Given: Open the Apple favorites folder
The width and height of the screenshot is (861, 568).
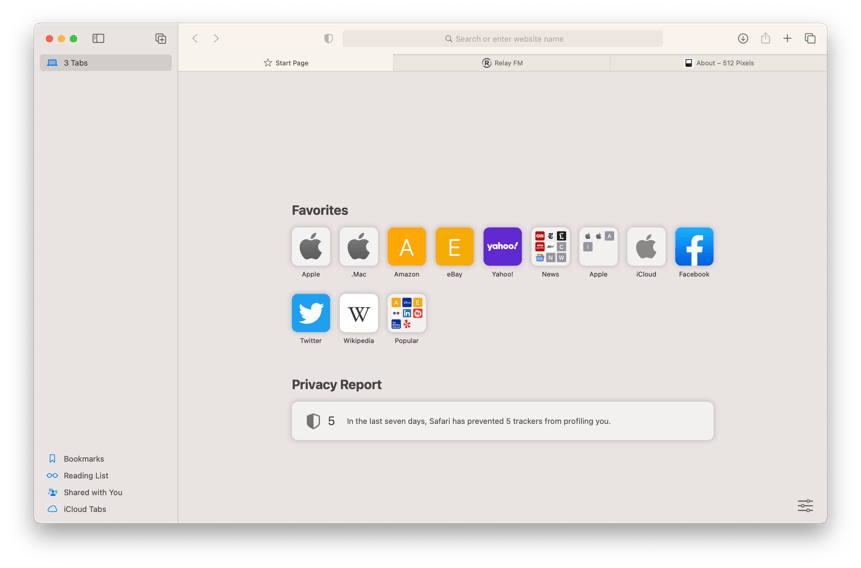Looking at the screenshot, I should tap(598, 247).
